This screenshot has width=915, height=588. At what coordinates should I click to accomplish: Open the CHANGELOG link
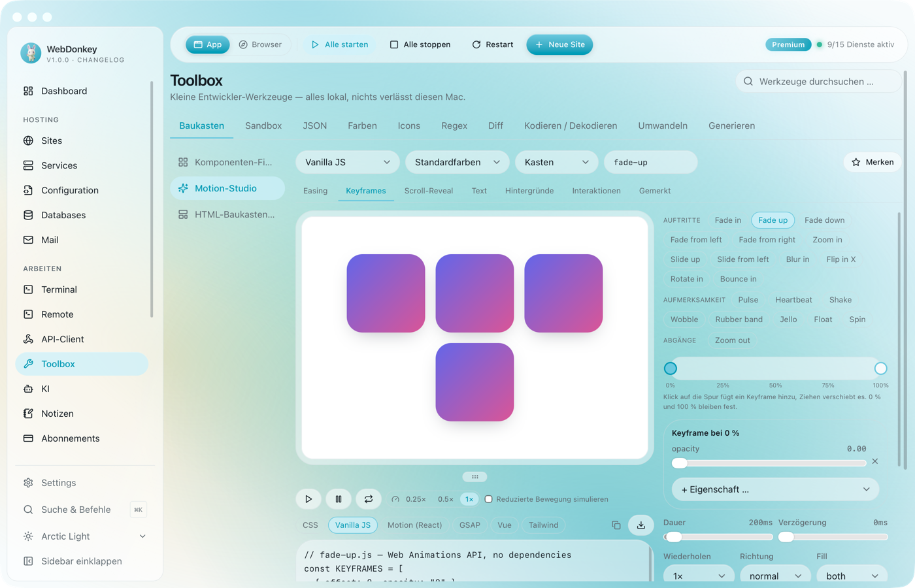(101, 60)
